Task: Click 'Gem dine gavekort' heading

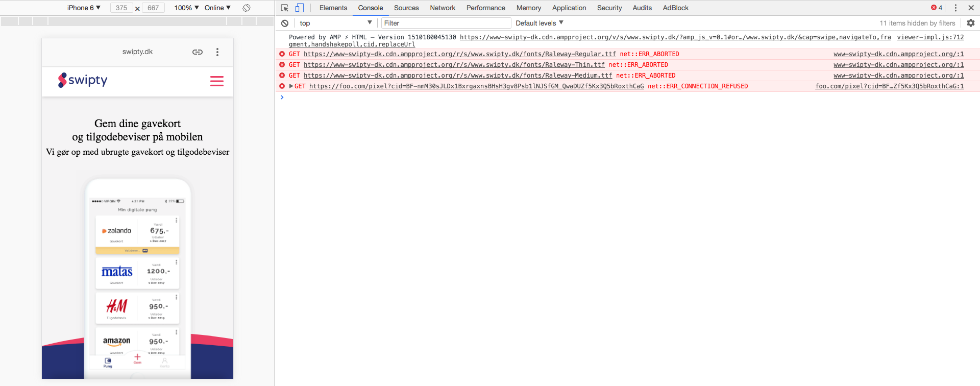Action: click(137, 124)
